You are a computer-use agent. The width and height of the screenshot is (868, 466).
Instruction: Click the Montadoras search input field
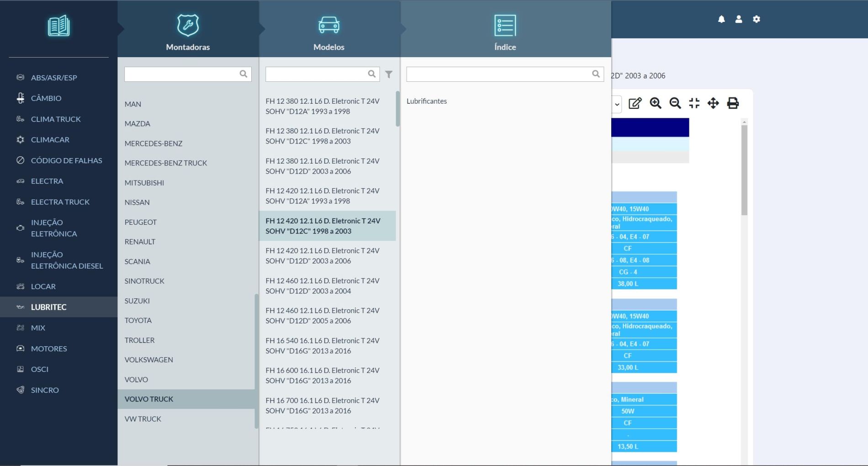[x=181, y=74]
